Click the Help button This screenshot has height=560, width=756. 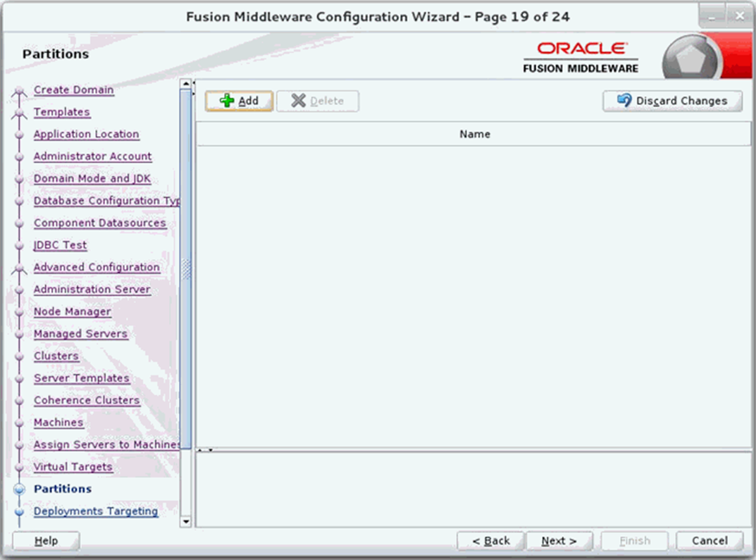tap(46, 540)
